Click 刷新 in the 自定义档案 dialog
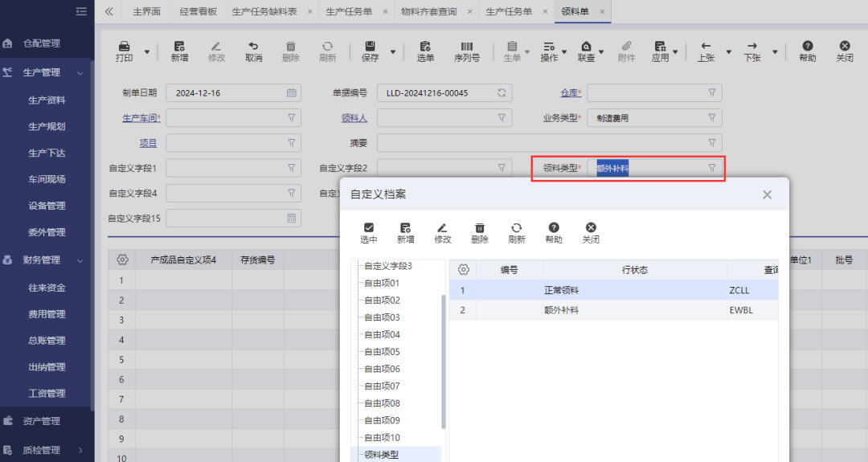 (517, 233)
